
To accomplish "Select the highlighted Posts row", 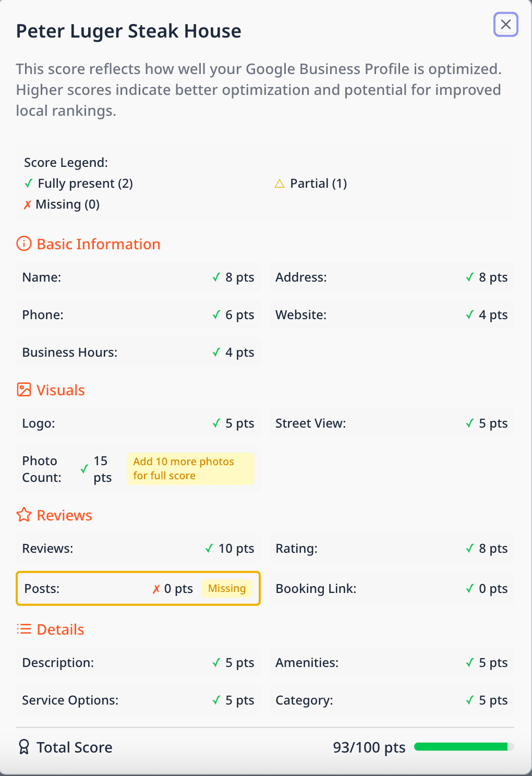I will point(138,588).
